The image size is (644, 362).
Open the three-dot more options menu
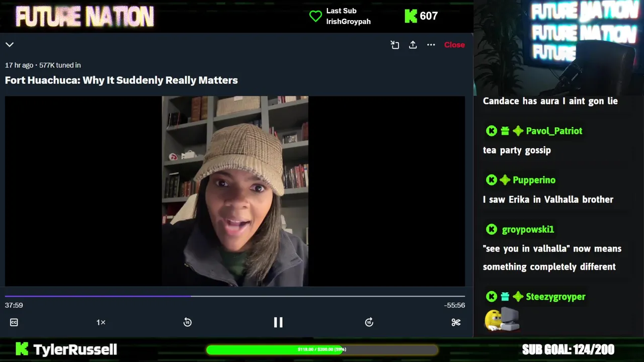(x=431, y=45)
